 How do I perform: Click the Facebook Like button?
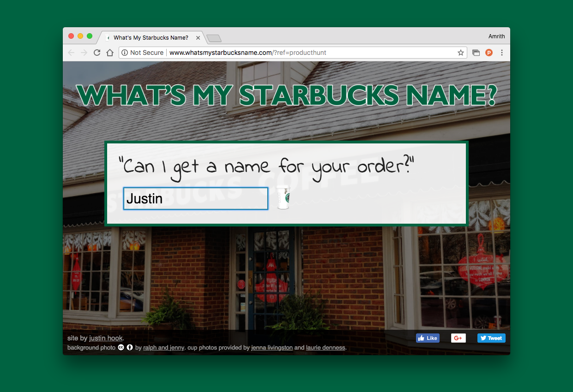pyautogui.click(x=428, y=338)
